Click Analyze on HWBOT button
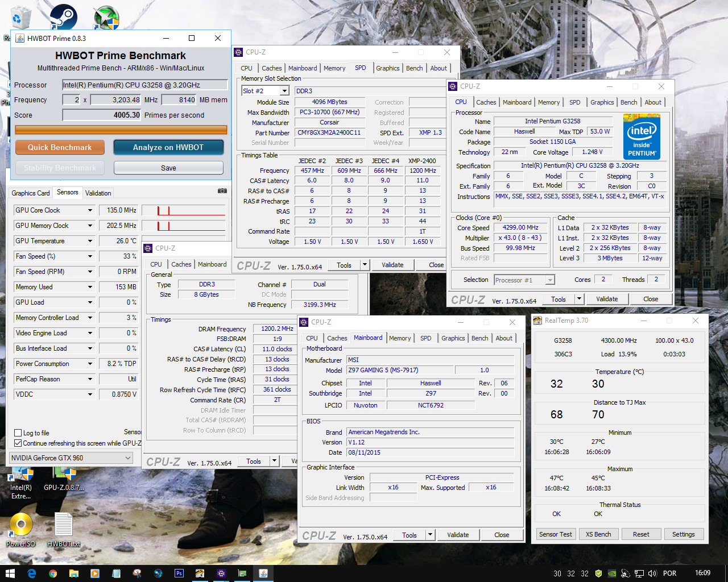The width and height of the screenshot is (728, 582). (168, 147)
